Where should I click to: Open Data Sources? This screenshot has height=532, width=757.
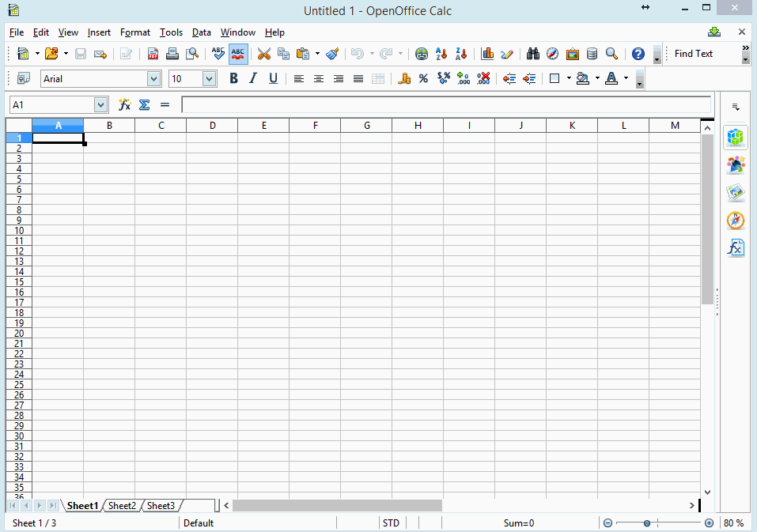tap(592, 54)
